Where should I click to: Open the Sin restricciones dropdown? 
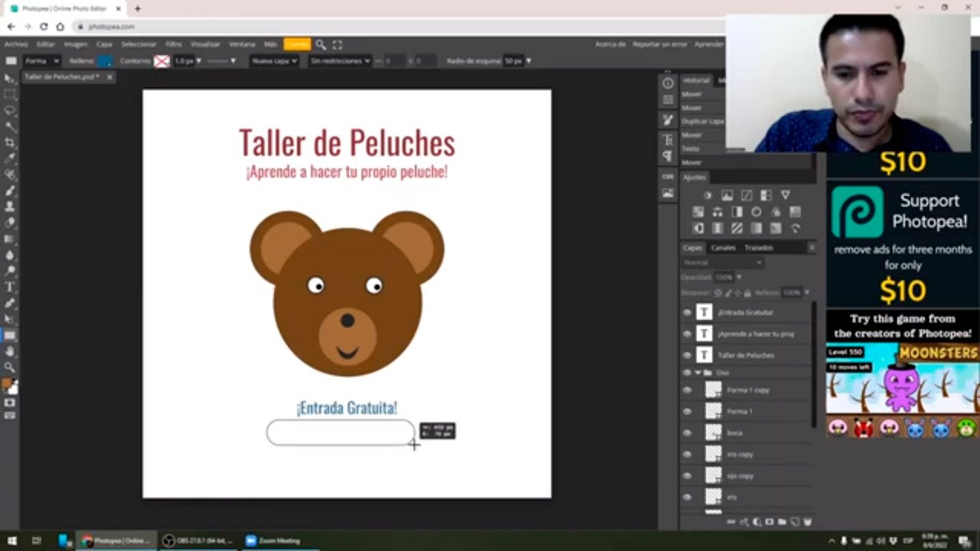pos(340,60)
